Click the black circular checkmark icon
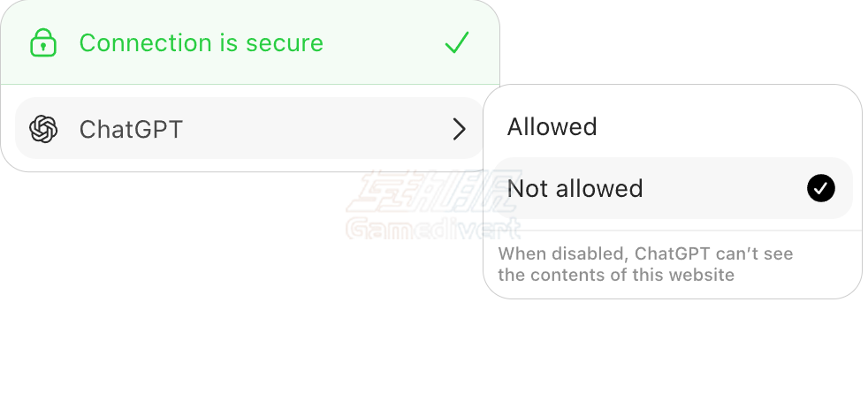The image size is (868, 408). click(820, 188)
